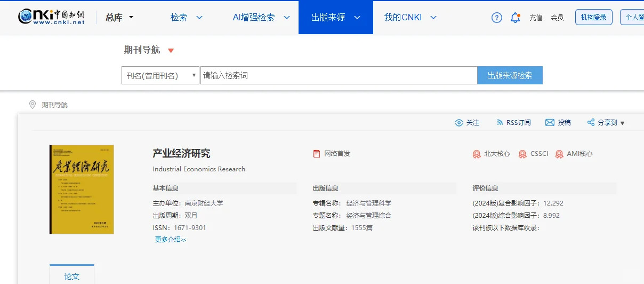Open the help question mark icon
Viewport: 644px width, 284px height.
click(x=497, y=18)
